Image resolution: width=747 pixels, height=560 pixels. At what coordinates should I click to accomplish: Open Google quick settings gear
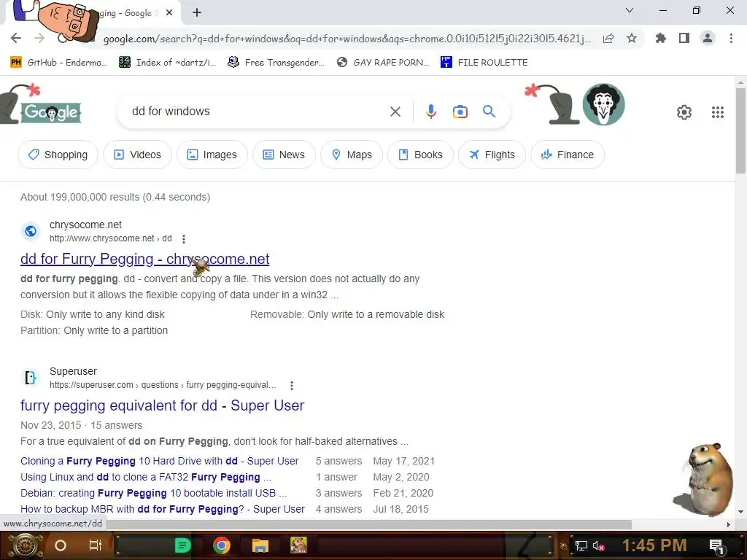pos(684,112)
